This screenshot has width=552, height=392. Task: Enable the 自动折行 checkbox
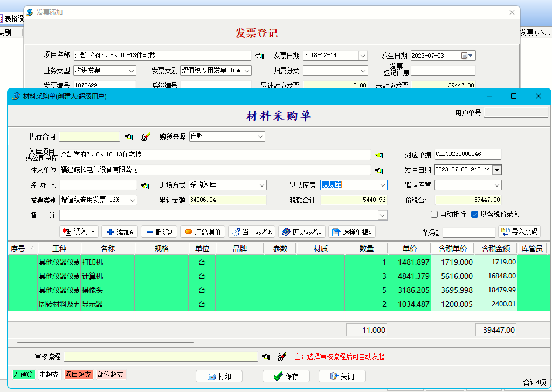[434, 215]
